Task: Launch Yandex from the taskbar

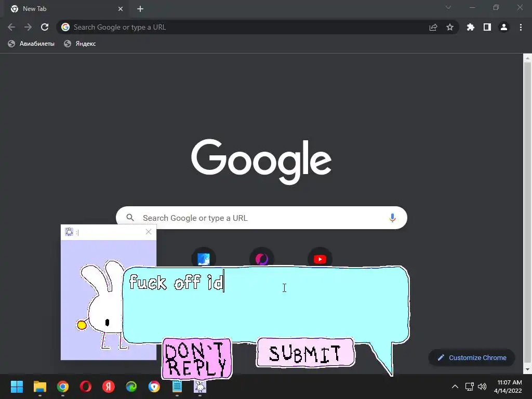Action: point(109,387)
